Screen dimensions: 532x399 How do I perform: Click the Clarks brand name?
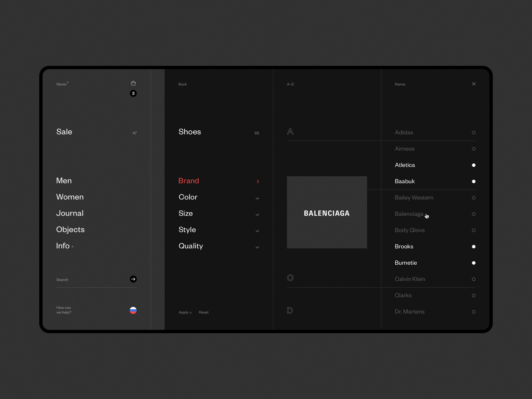pos(403,295)
